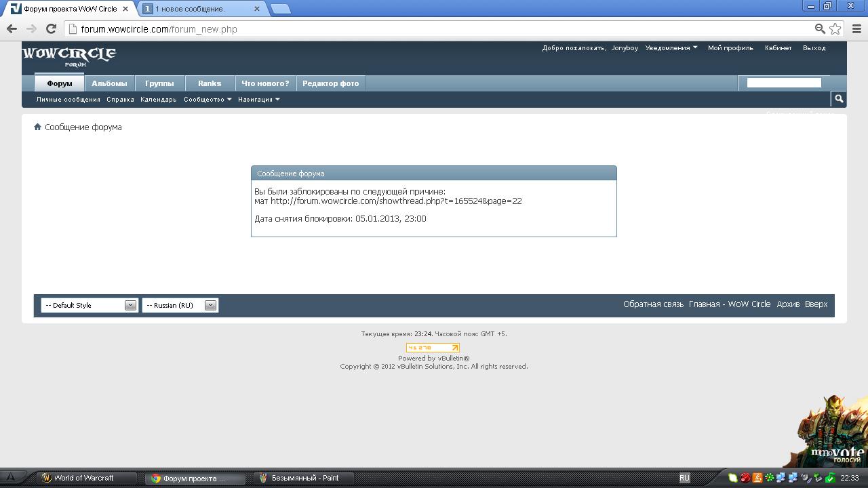Expand the Навигация menu
This screenshot has height=488, width=868.
(x=258, y=100)
